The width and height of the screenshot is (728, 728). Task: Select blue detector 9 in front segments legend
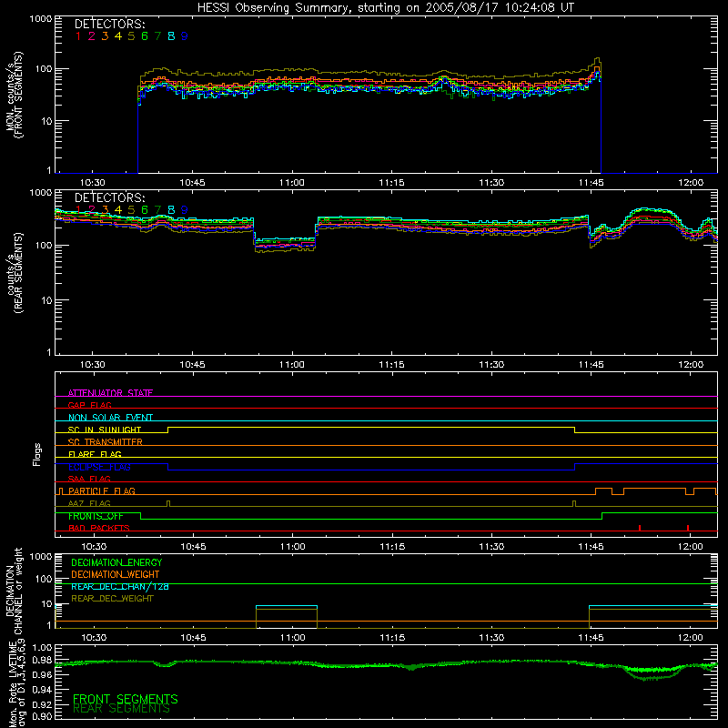coord(185,36)
